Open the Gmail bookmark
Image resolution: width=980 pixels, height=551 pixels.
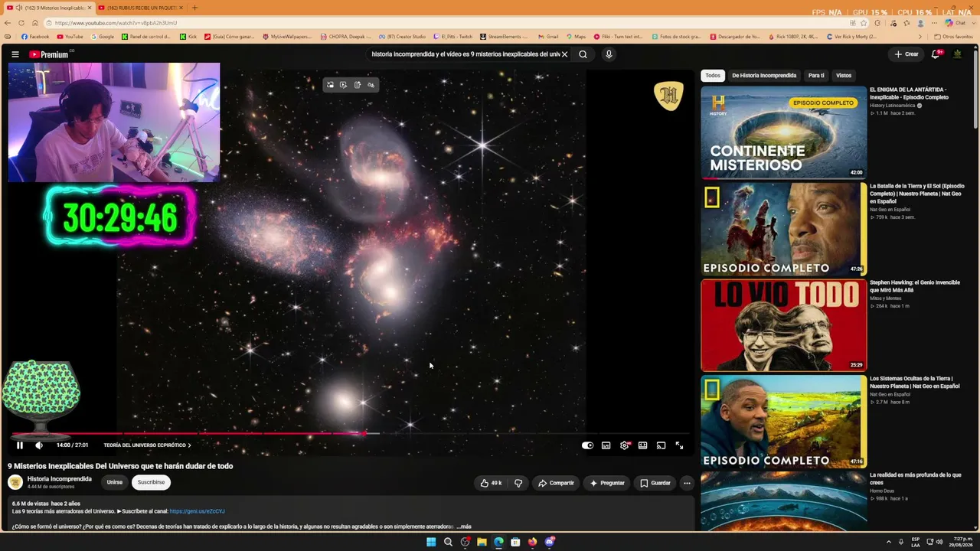coord(548,37)
